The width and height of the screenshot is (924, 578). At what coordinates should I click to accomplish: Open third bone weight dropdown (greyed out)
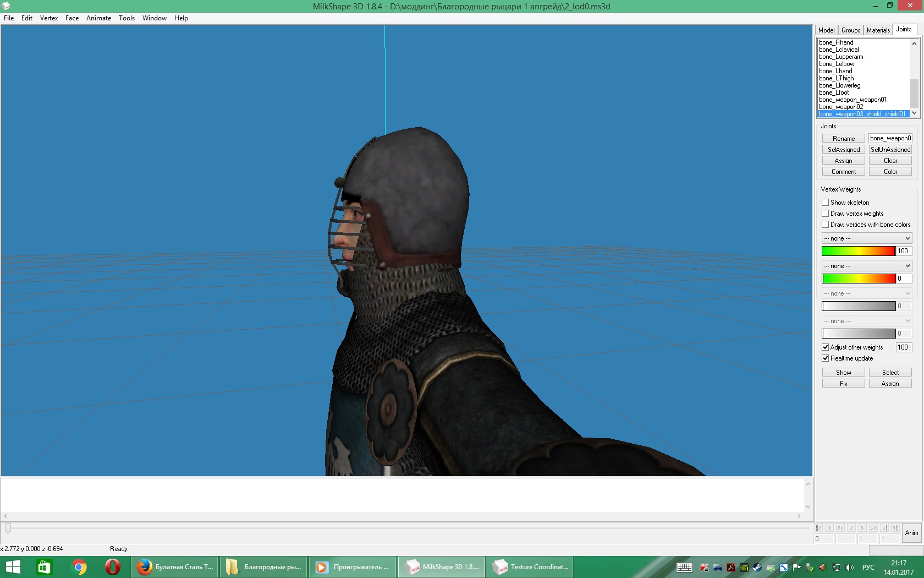[867, 293]
